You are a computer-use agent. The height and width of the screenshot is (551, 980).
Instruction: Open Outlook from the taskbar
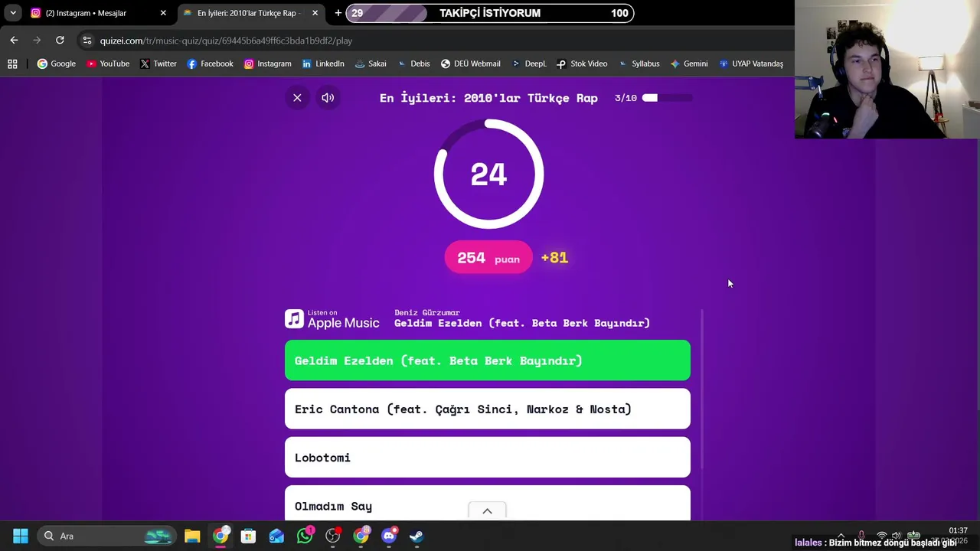(x=276, y=536)
